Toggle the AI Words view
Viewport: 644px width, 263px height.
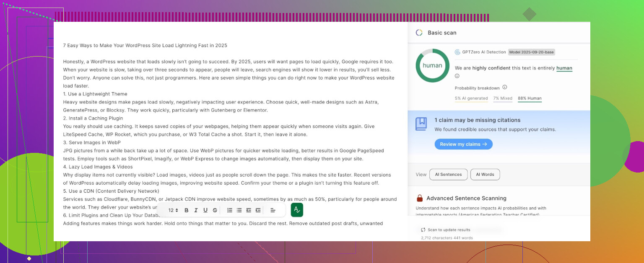pyautogui.click(x=485, y=175)
